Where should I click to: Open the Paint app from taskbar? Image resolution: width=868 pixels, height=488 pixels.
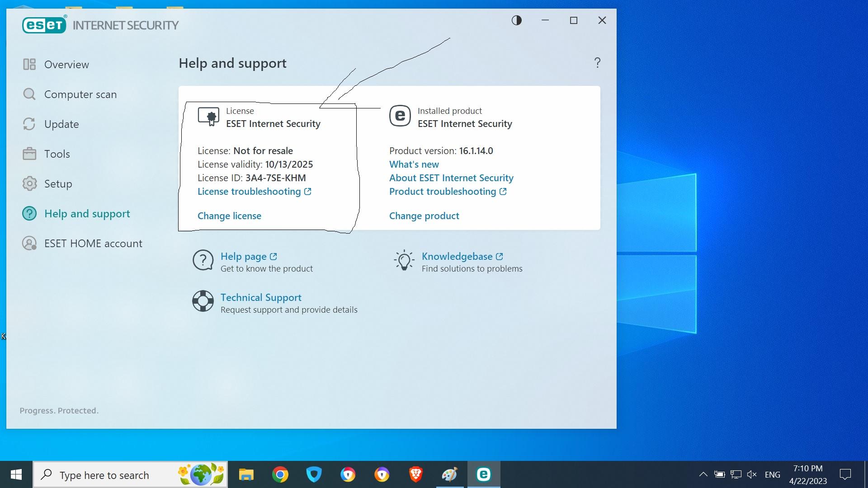point(450,474)
